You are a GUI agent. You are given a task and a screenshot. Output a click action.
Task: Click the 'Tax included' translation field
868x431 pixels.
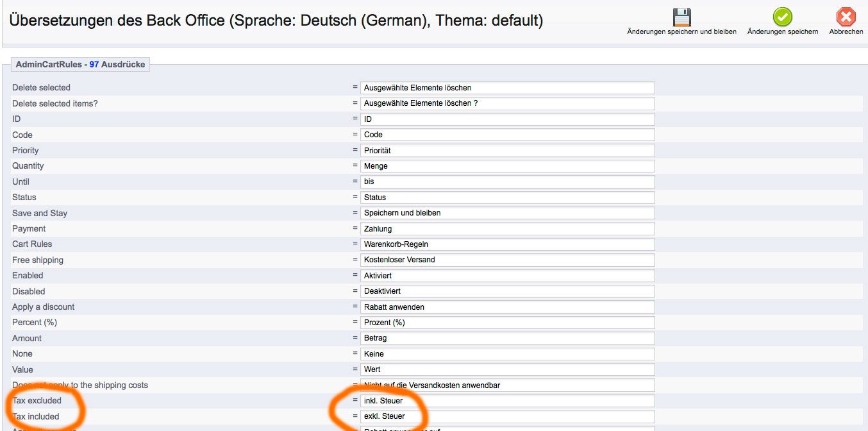[507, 416]
